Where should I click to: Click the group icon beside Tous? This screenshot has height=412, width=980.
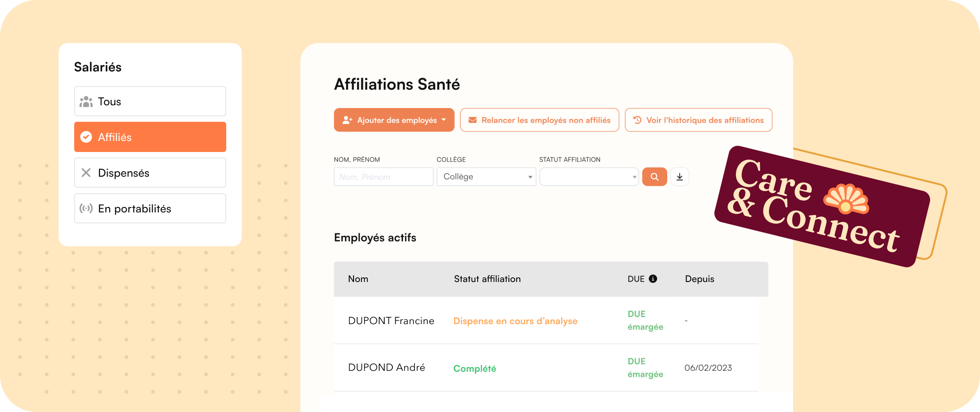pyautogui.click(x=86, y=102)
